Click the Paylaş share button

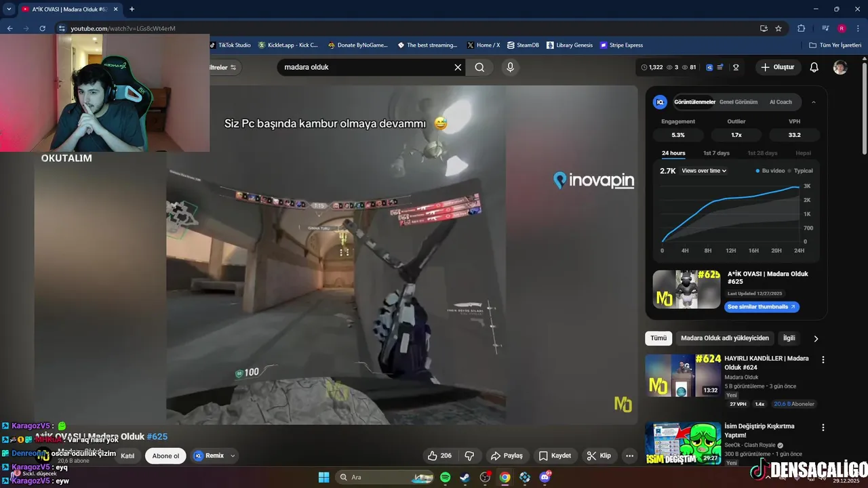pyautogui.click(x=507, y=455)
